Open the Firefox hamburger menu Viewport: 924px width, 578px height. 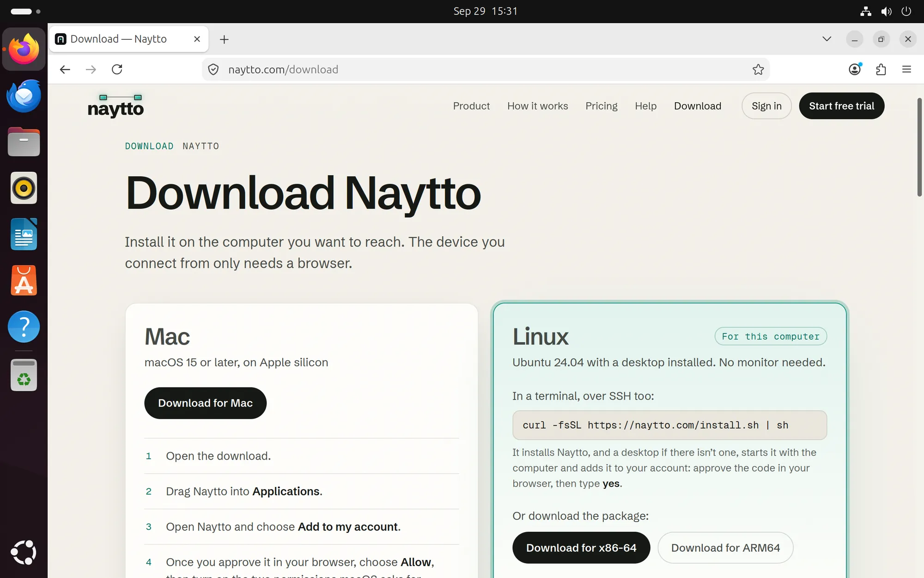(x=907, y=69)
